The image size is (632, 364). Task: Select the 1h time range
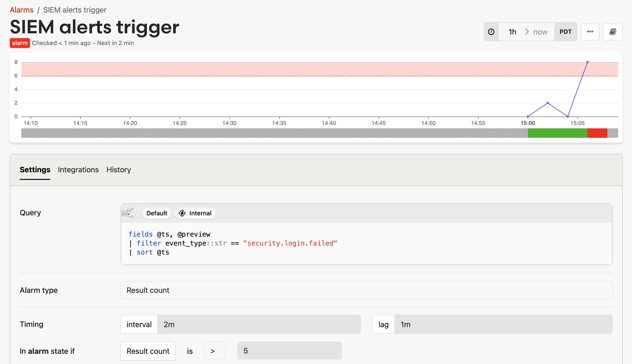(x=512, y=32)
